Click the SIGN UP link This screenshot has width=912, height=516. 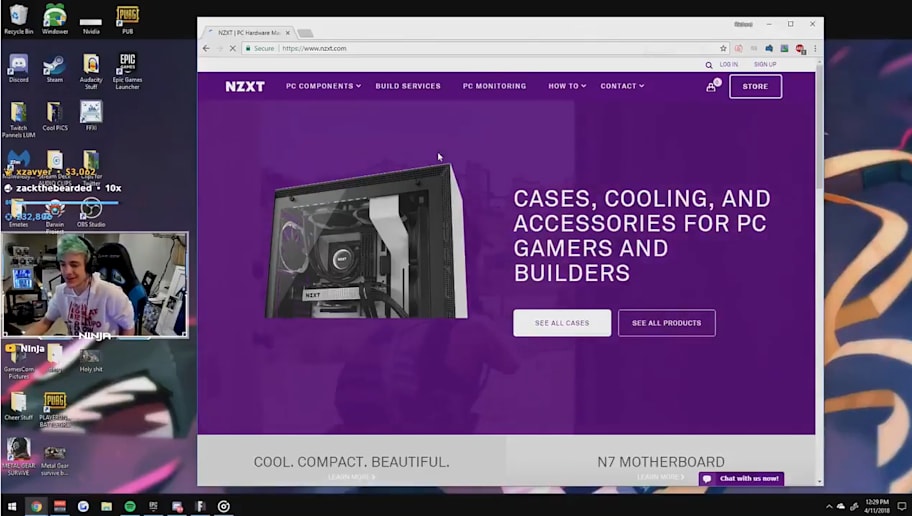[765, 65]
